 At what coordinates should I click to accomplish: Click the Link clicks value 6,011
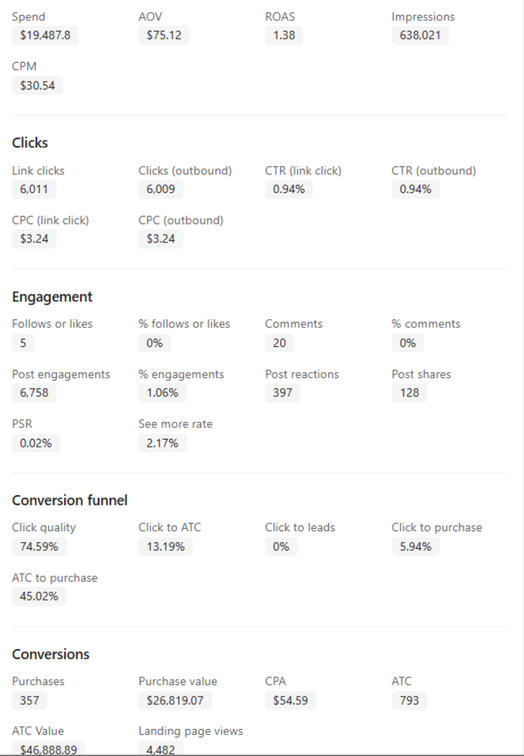[x=34, y=189]
